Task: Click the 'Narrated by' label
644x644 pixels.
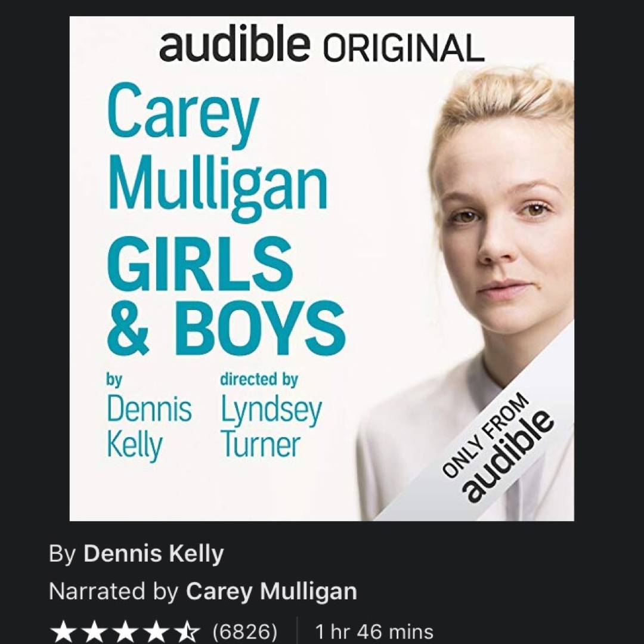Action: click(113, 592)
